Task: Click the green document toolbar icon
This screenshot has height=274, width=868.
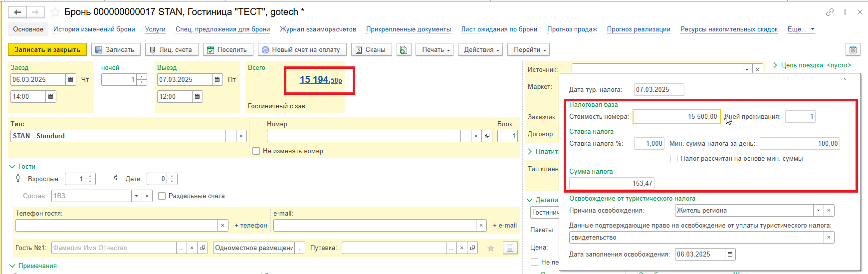Action: (404, 49)
